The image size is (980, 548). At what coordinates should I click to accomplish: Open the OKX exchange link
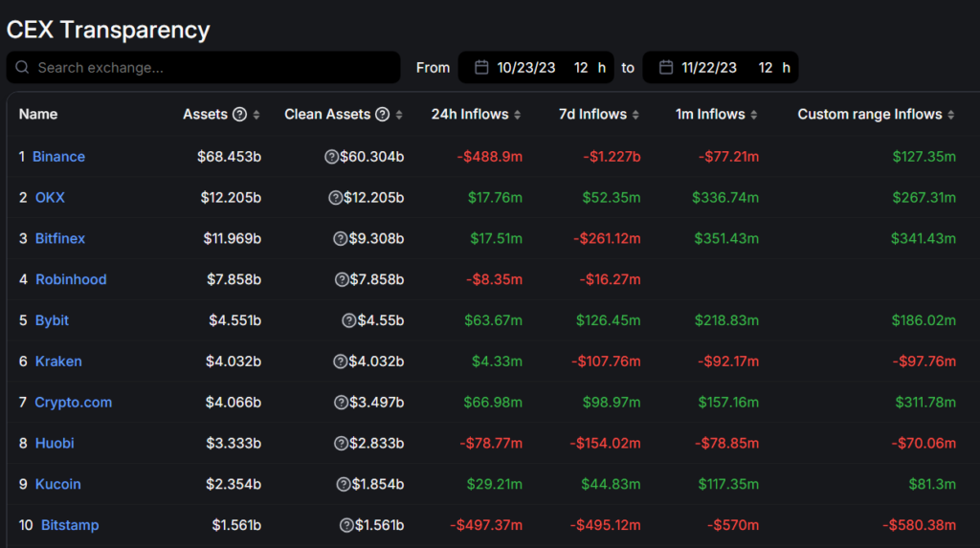50,197
